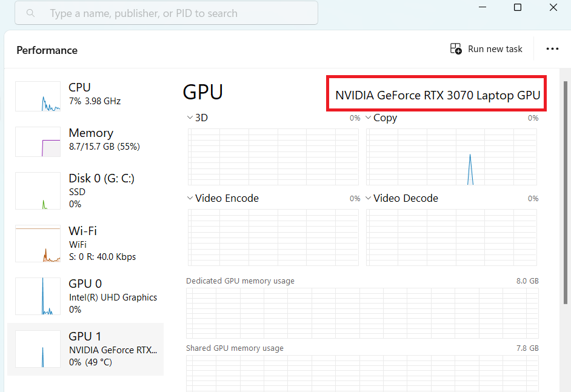This screenshot has height=392, width=571.
Task: Click the Wi-Fi thumbnail graph
Action: pyautogui.click(x=38, y=244)
